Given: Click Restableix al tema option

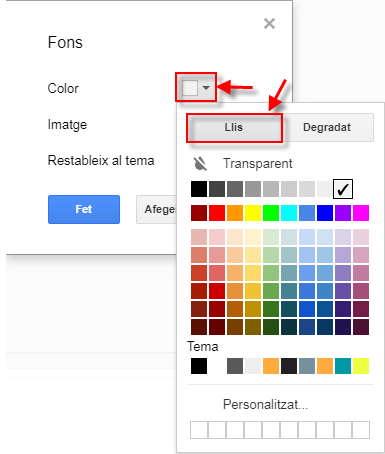Looking at the screenshot, I should 101,160.
